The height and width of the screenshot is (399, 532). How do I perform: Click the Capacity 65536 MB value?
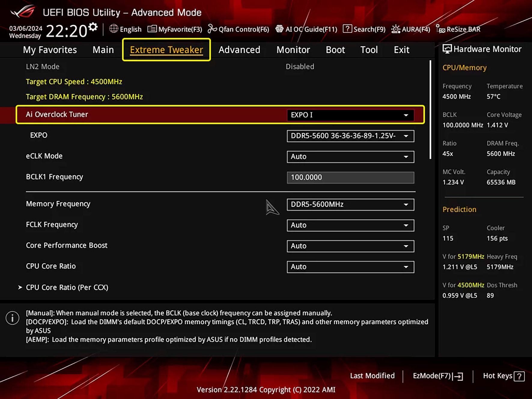501,182
